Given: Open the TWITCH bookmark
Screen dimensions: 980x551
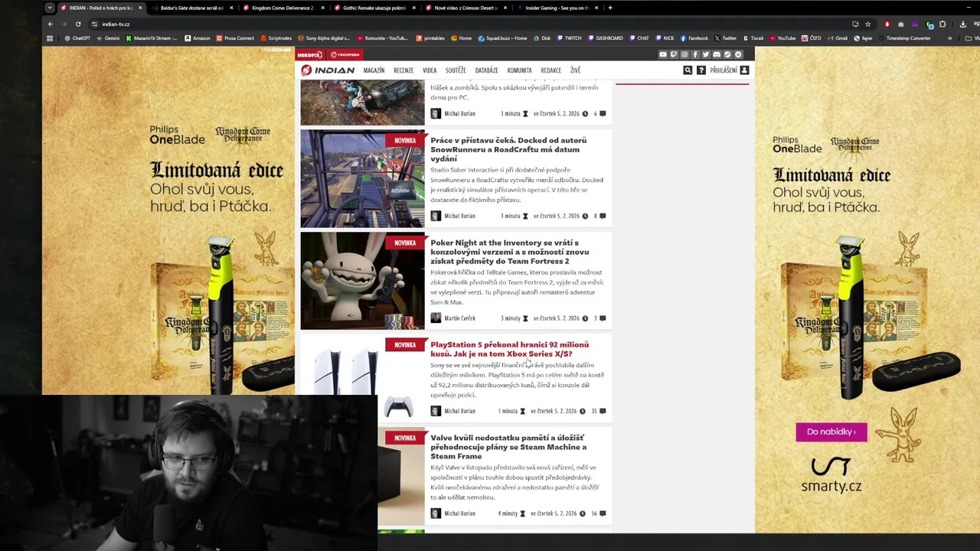Looking at the screenshot, I should (x=569, y=38).
